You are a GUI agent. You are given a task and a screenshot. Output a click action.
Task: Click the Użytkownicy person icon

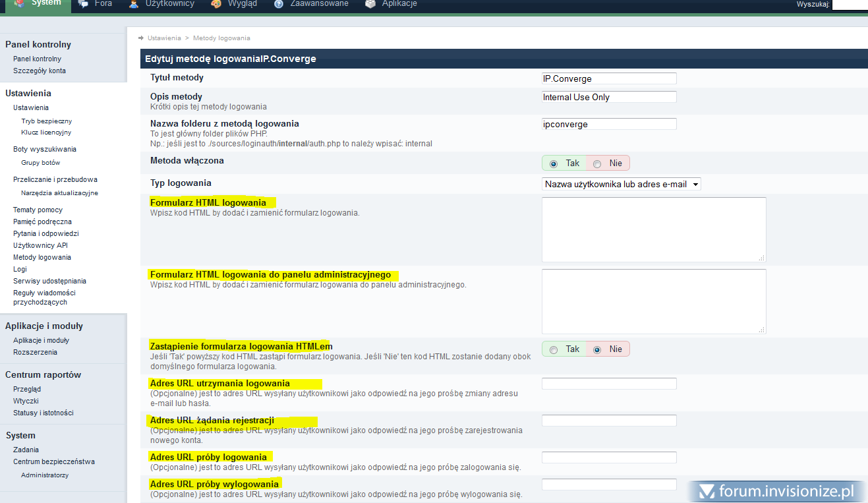point(134,4)
